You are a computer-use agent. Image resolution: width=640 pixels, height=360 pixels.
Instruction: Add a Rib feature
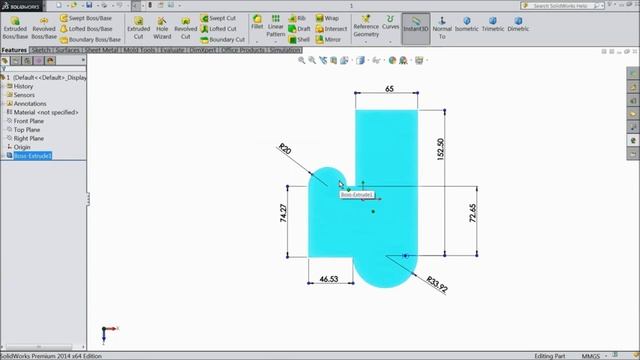pyautogui.click(x=297, y=18)
